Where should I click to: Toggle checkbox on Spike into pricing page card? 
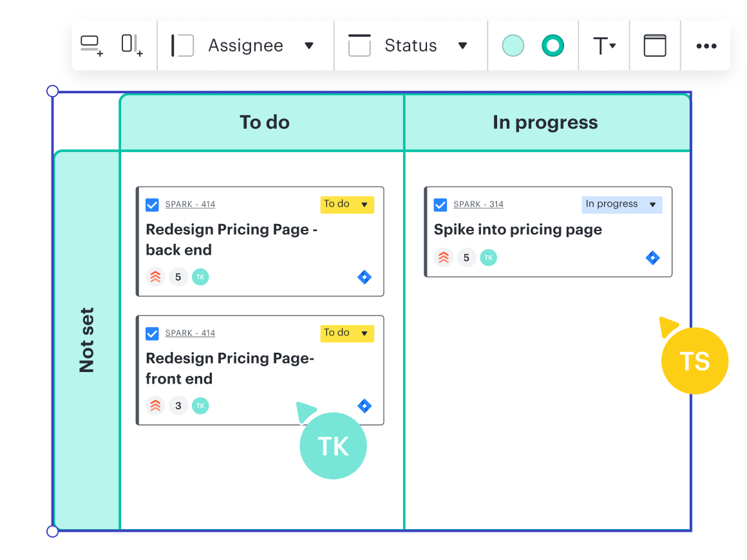440,205
